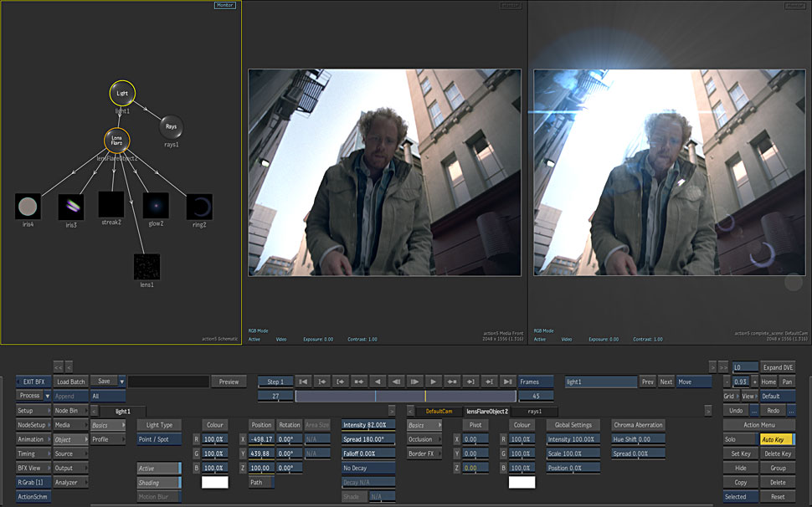Select the Rays node rays1
The height and width of the screenshot is (507, 812).
tap(172, 127)
